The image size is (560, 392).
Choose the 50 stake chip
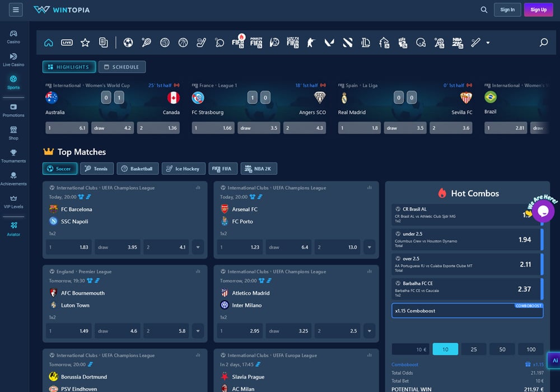(502, 349)
